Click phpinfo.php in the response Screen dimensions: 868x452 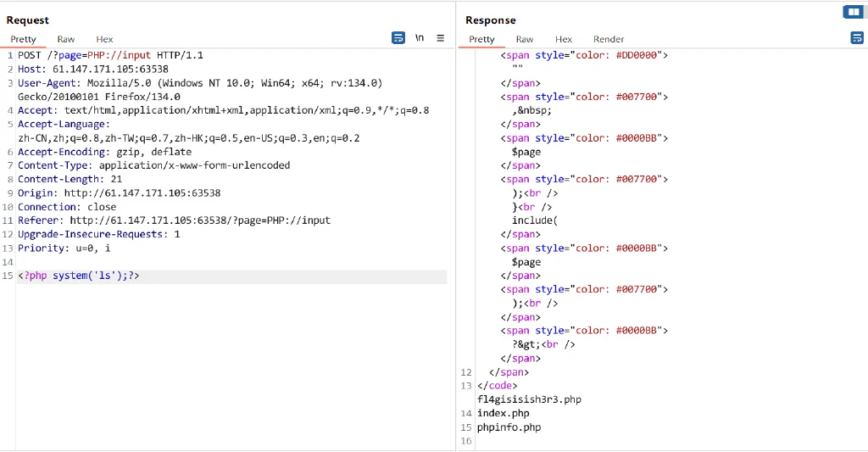tap(509, 427)
